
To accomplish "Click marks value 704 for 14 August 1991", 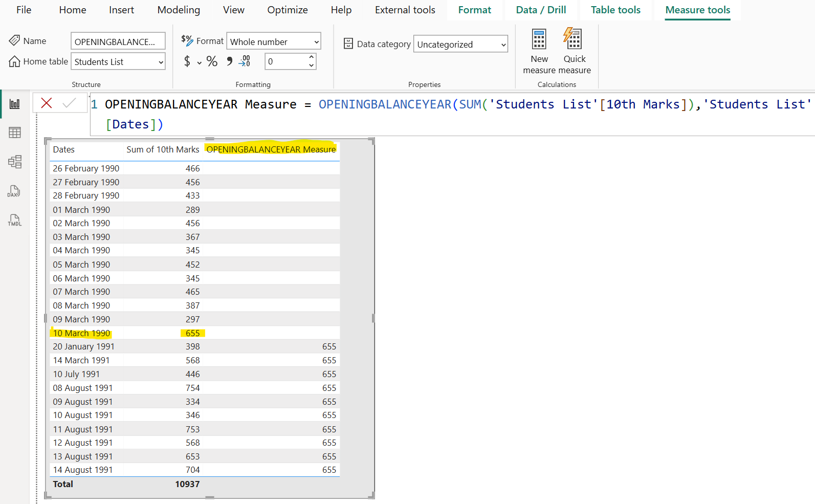I will 193,470.
